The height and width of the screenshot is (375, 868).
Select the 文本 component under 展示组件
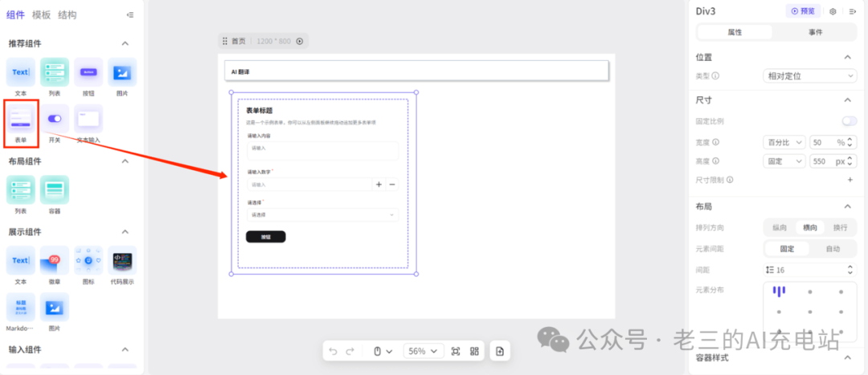tap(20, 260)
